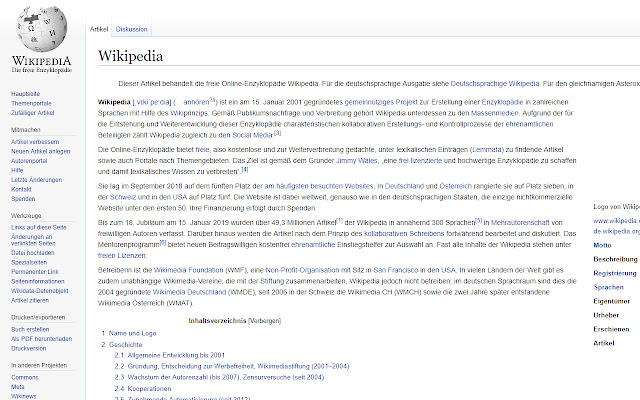Image resolution: width=640 pixels, height=400 pixels.
Task: Open the Druckversion link
Action: pyautogui.click(x=29, y=349)
